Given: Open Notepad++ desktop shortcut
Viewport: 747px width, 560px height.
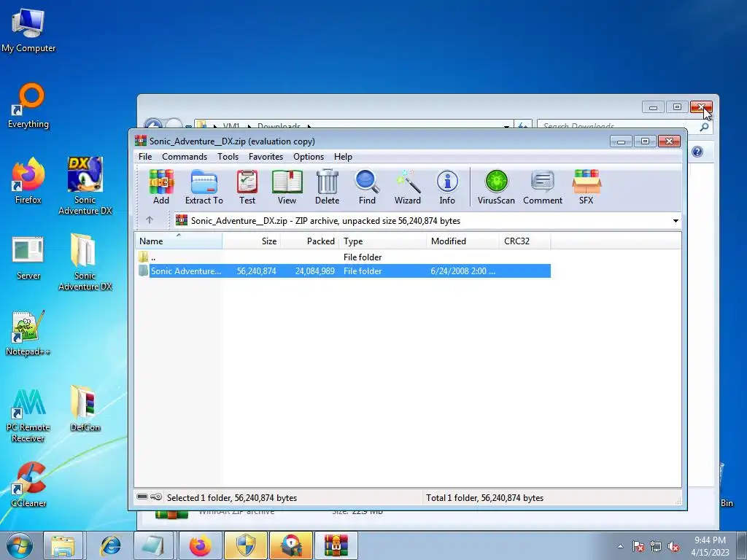Looking at the screenshot, I should [x=28, y=332].
